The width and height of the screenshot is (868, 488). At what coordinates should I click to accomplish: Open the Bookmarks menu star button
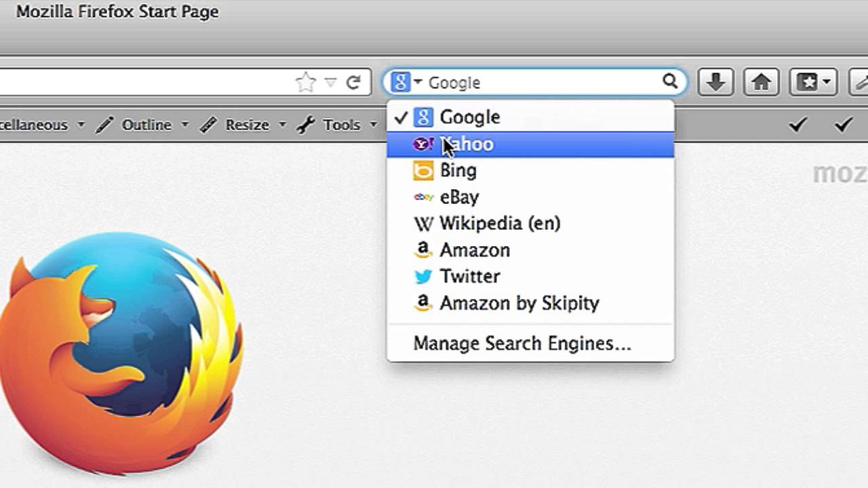tap(812, 83)
